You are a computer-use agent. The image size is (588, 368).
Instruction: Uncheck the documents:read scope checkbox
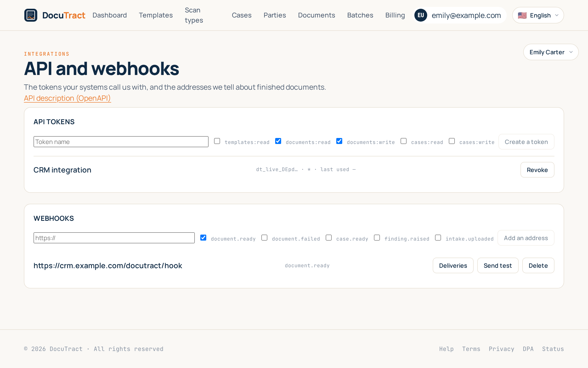[278, 141]
